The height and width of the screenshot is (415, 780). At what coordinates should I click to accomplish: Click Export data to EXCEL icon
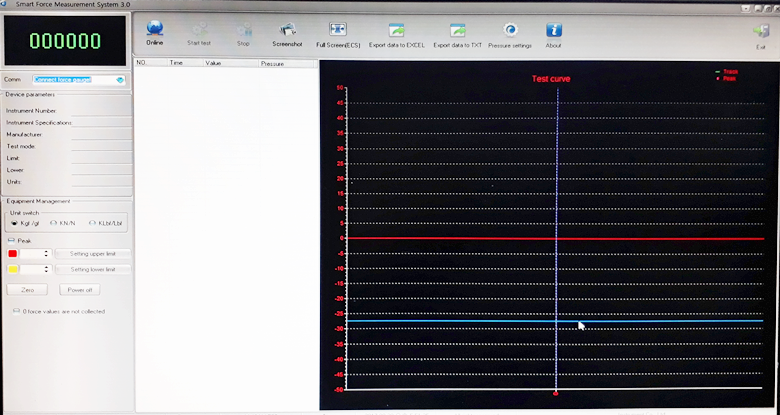pos(397,30)
